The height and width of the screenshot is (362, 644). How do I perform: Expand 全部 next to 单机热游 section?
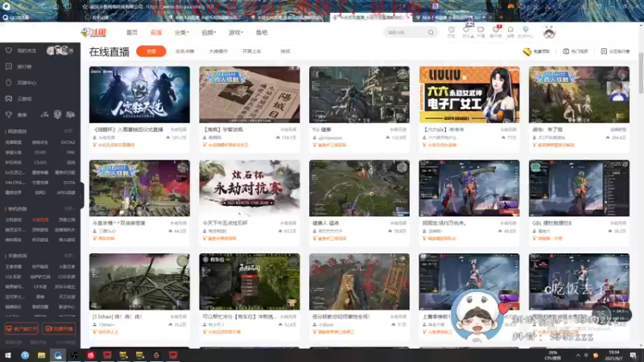(x=69, y=208)
